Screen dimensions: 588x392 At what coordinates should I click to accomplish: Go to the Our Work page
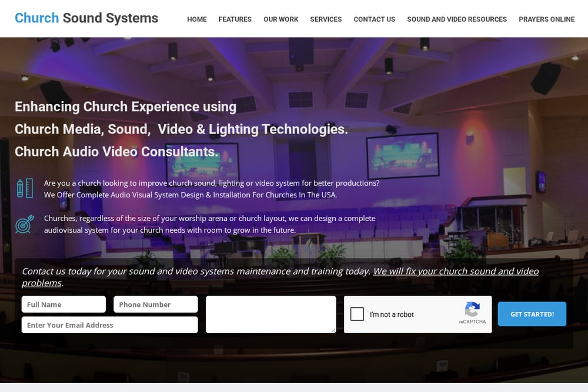pyautogui.click(x=281, y=19)
